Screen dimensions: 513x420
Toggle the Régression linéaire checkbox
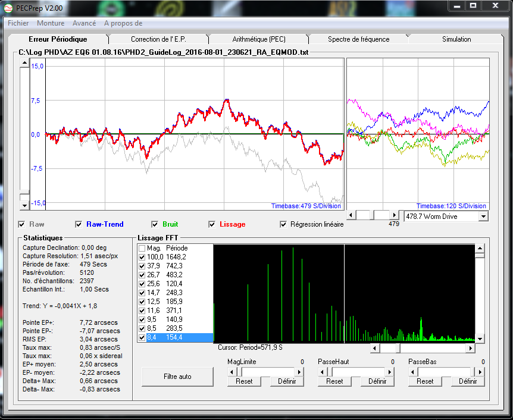[283, 224]
